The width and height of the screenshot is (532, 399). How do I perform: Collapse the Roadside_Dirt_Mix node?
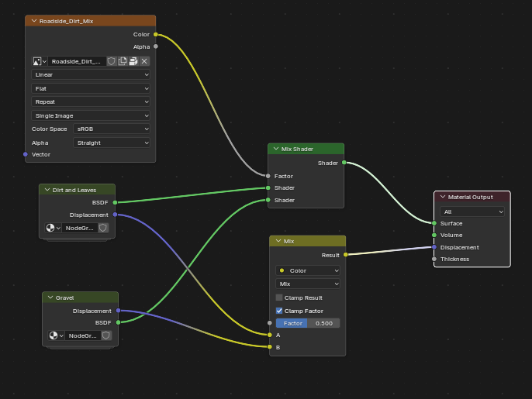(33, 21)
